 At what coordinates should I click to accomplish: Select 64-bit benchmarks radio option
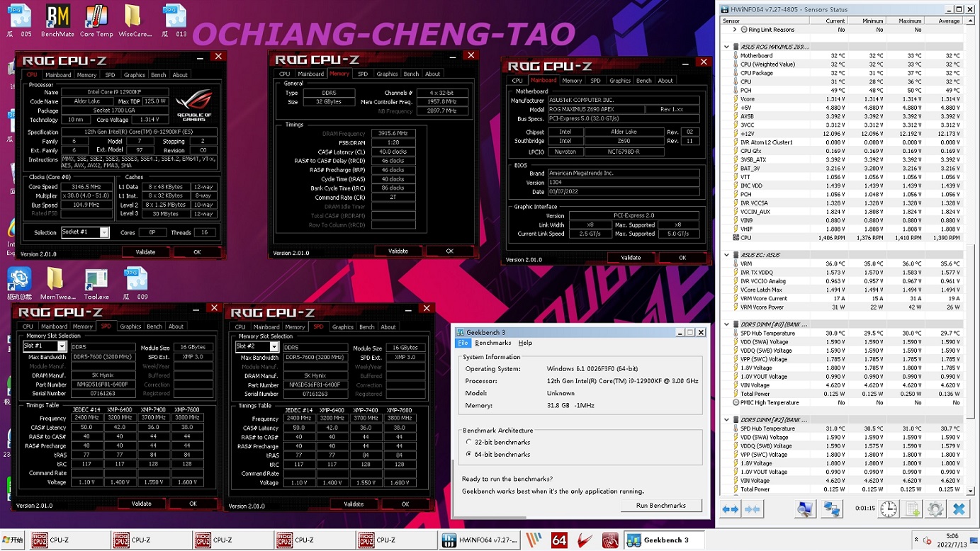click(x=468, y=455)
